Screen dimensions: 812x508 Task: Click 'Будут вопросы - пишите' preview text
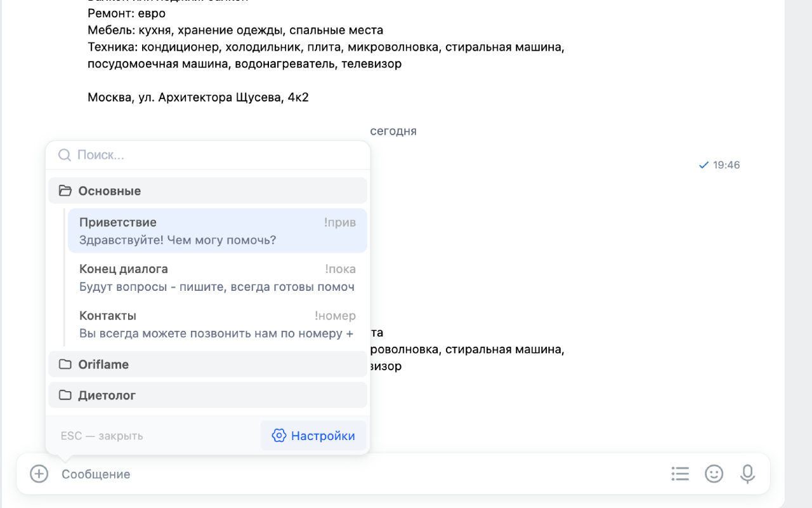217,287
